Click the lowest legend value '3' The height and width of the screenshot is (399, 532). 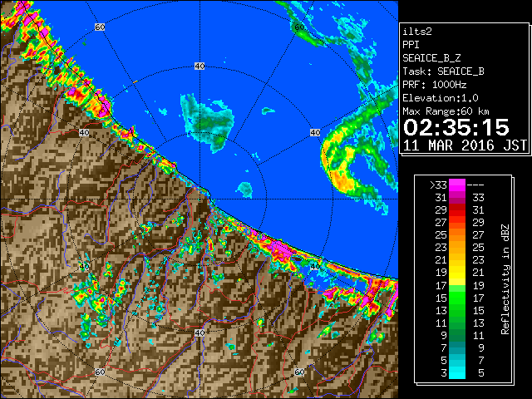[x=444, y=373]
